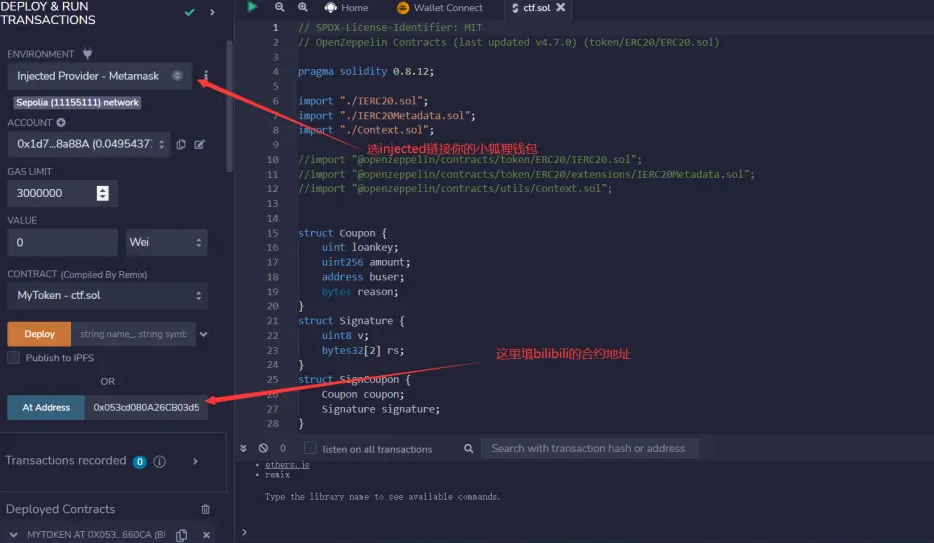The width and height of the screenshot is (934, 543).
Task: Click the constructor parameters string name_ field
Action: coord(133,334)
